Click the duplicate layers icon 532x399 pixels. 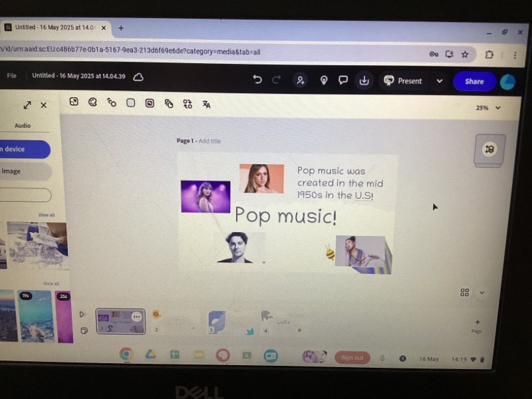tap(169, 104)
